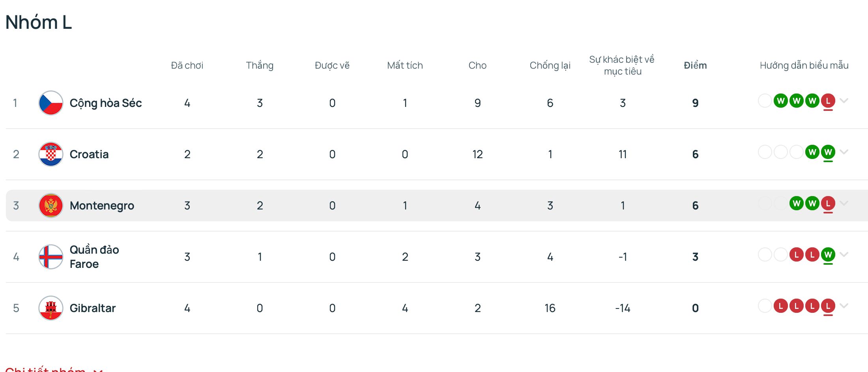Click the Điểm column header

pyautogui.click(x=695, y=65)
